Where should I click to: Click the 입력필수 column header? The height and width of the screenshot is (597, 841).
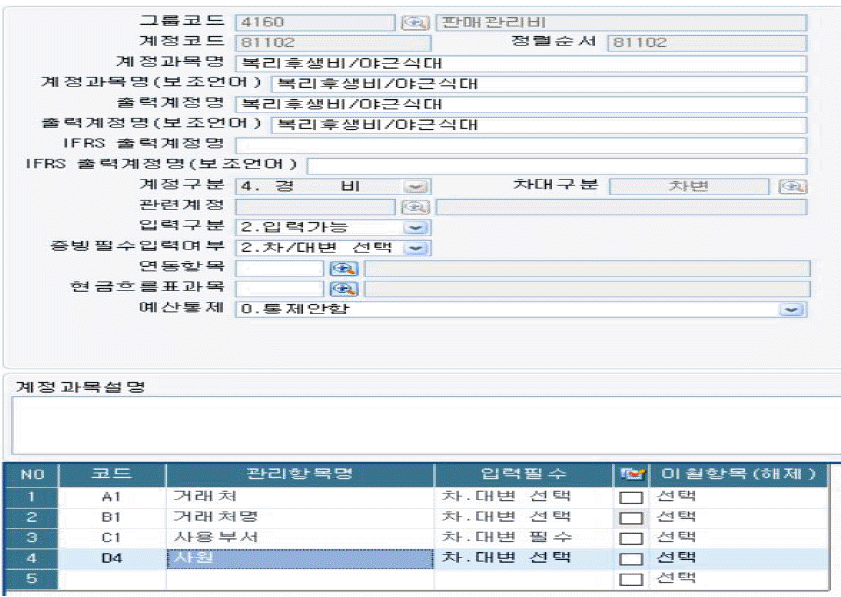click(524, 474)
